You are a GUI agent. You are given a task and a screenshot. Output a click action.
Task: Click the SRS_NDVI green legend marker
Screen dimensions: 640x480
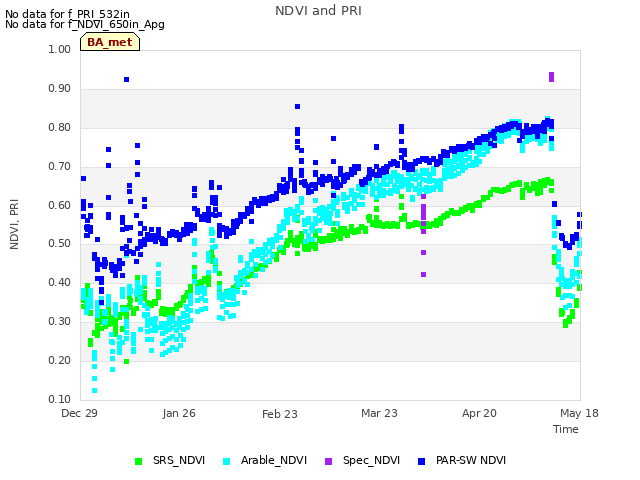(138, 462)
